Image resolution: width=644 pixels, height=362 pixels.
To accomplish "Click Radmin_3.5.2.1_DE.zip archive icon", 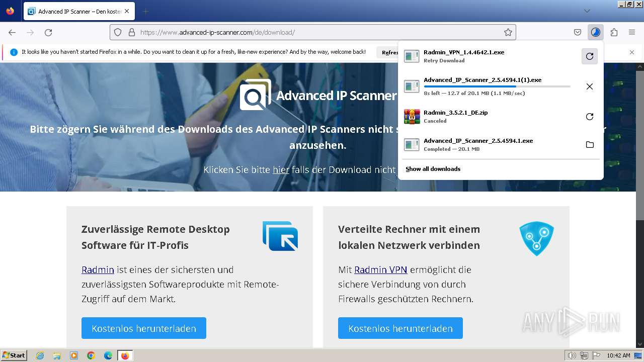I will click(412, 117).
